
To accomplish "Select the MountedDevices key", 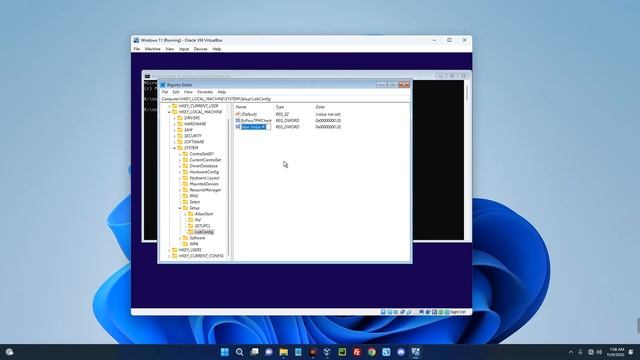I will point(204,184).
